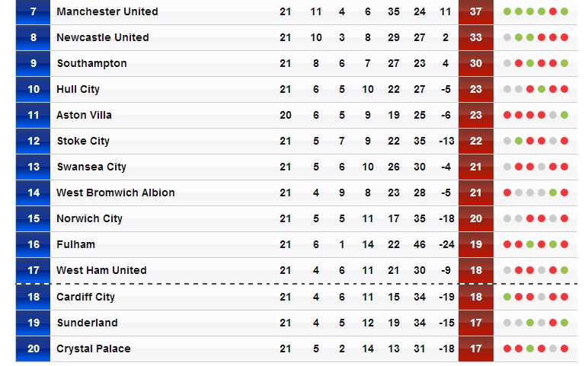Open the West Ham United link

coord(101,270)
